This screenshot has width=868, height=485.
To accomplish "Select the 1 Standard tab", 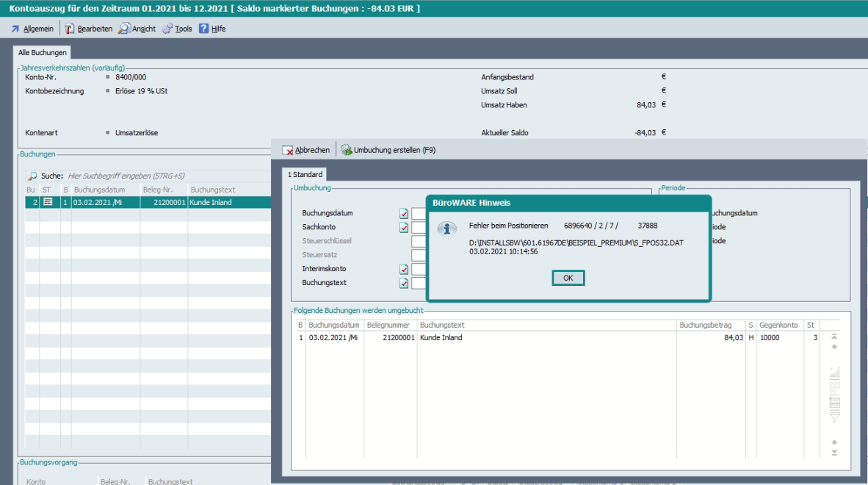I will [305, 174].
